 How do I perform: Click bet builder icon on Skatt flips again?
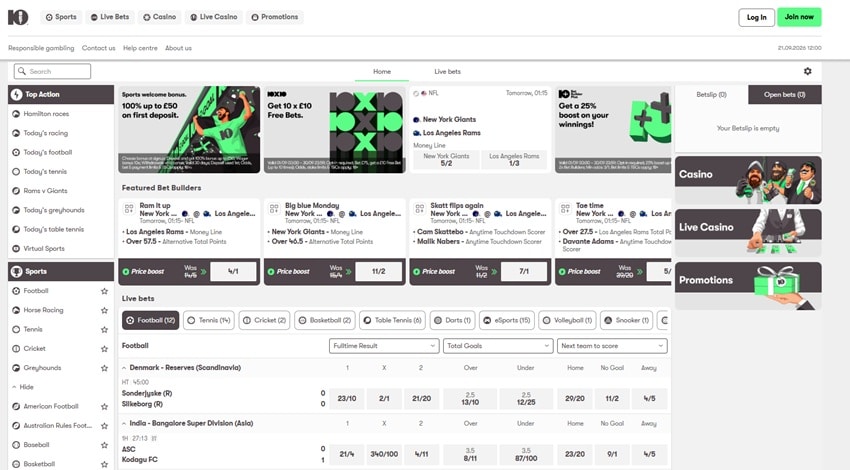(420, 208)
